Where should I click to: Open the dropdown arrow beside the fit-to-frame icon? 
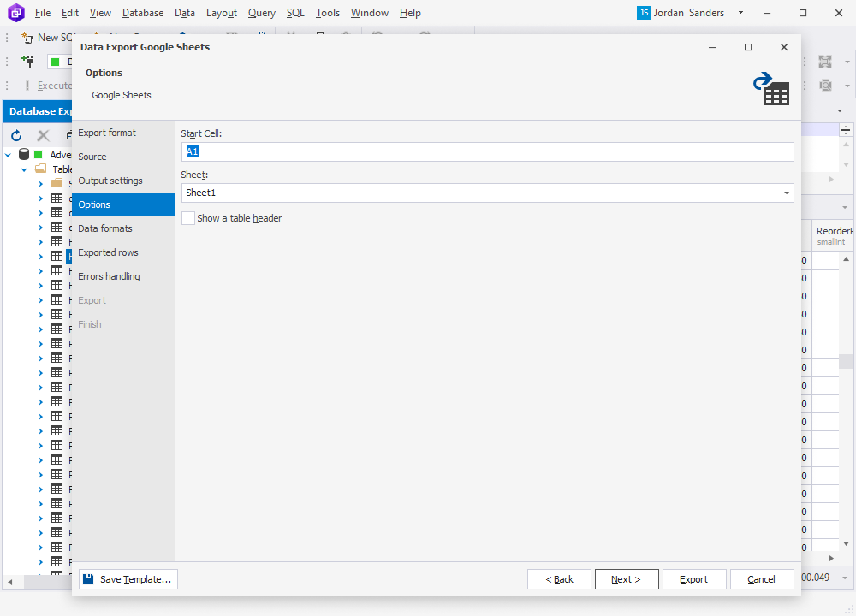[x=847, y=62]
